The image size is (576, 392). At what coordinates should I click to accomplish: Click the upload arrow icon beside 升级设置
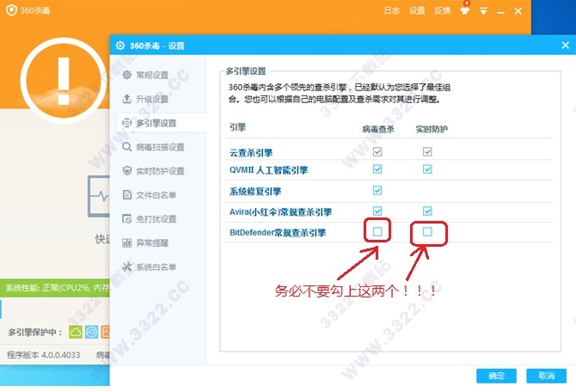coord(126,99)
